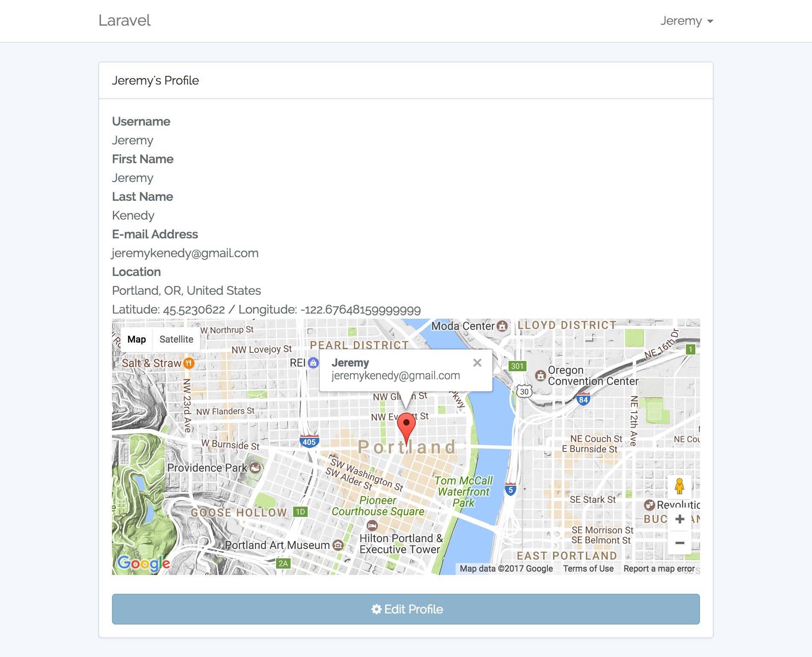
Task: Click the Jeremy name in info window
Action: (x=350, y=363)
